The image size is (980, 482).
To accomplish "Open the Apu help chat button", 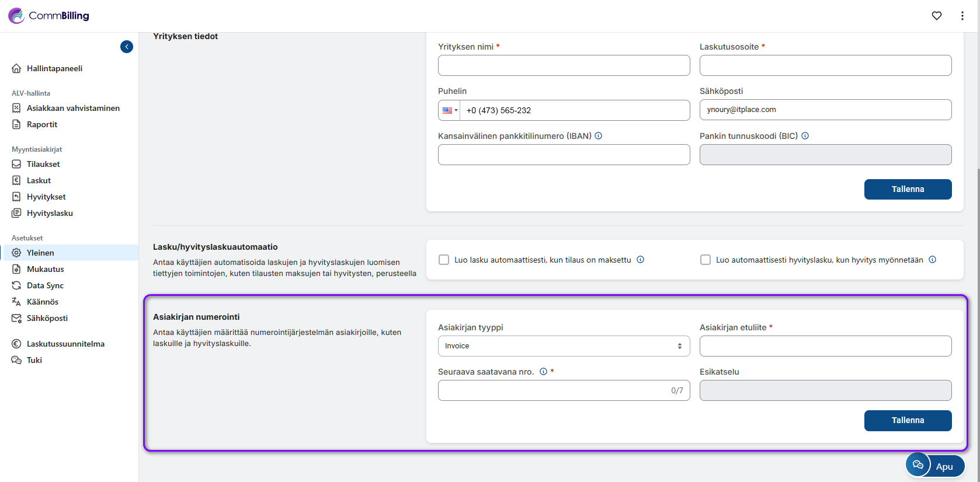I will pyautogui.click(x=934, y=466).
